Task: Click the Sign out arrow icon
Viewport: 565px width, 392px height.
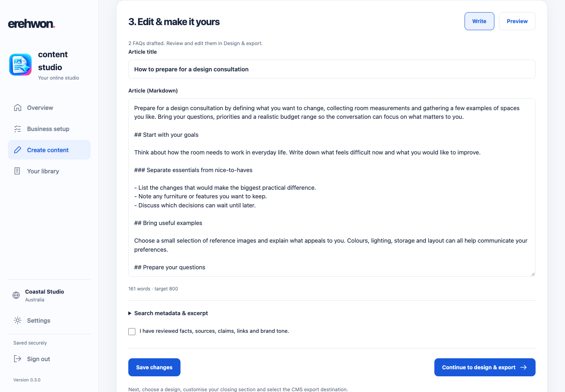Action: point(18,359)
